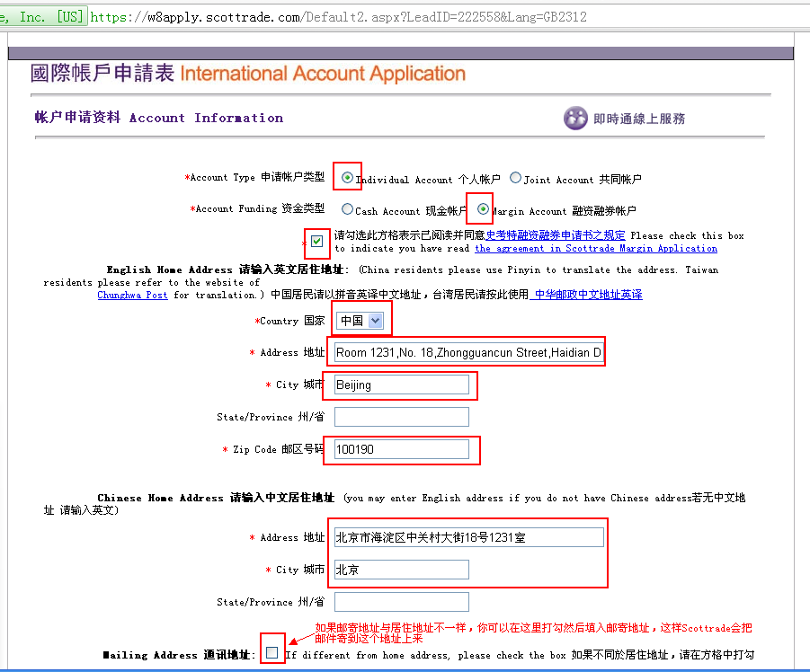810x672 pixels.
Task: Open the agreement in Scottrade Margin Application link
Action: coord(596,248)
